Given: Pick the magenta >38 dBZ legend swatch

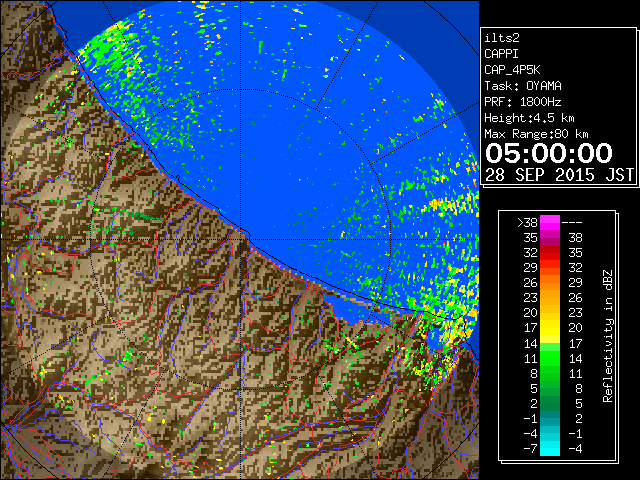Looking at the screenshot, I should (x=550, y=222).
